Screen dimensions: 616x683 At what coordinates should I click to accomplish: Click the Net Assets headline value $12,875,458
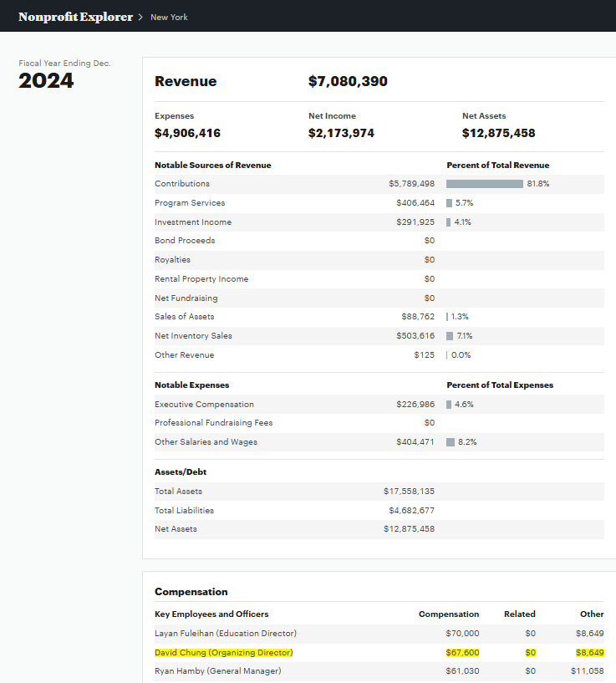tap(498, 133)
